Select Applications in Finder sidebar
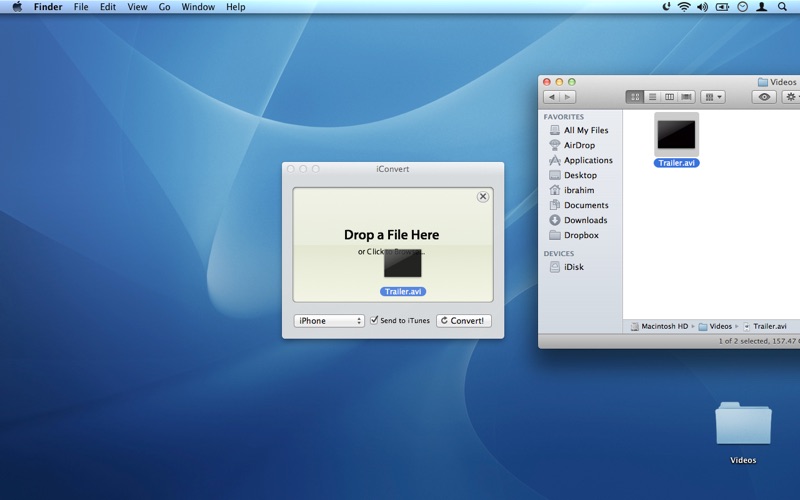This screenshot has width=800, height=500. [587, 160]
